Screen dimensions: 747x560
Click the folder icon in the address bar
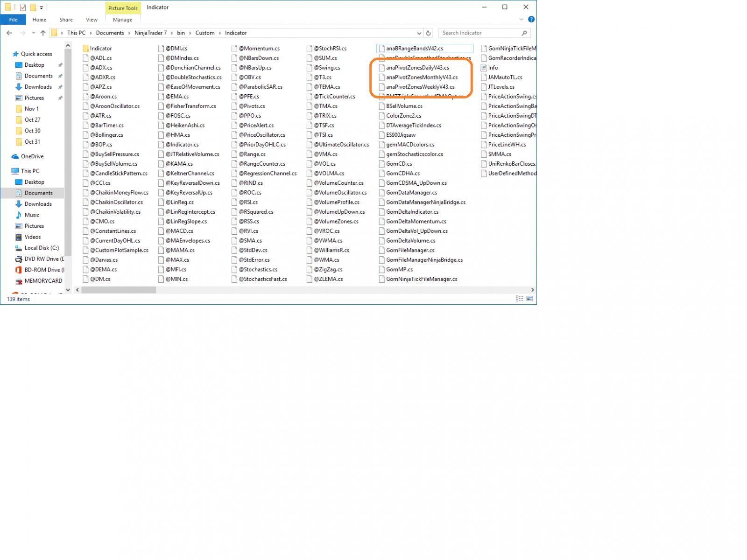(54, 33)
